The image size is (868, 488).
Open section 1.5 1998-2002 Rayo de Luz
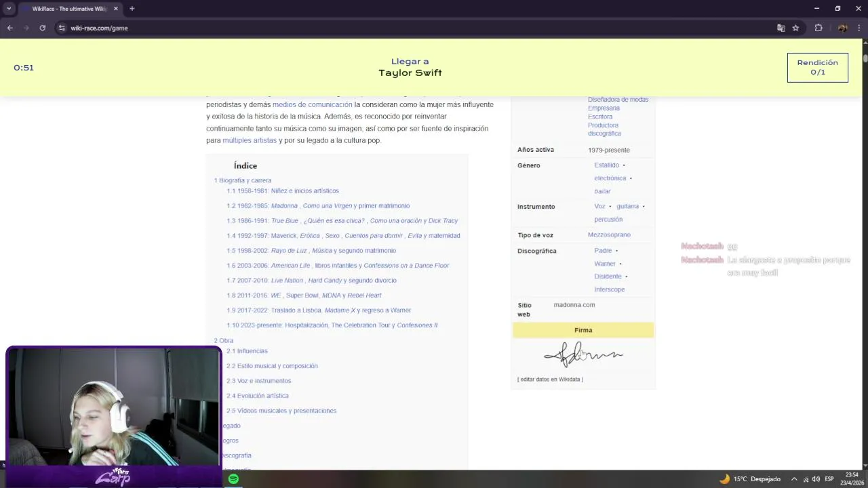[311, 251]
